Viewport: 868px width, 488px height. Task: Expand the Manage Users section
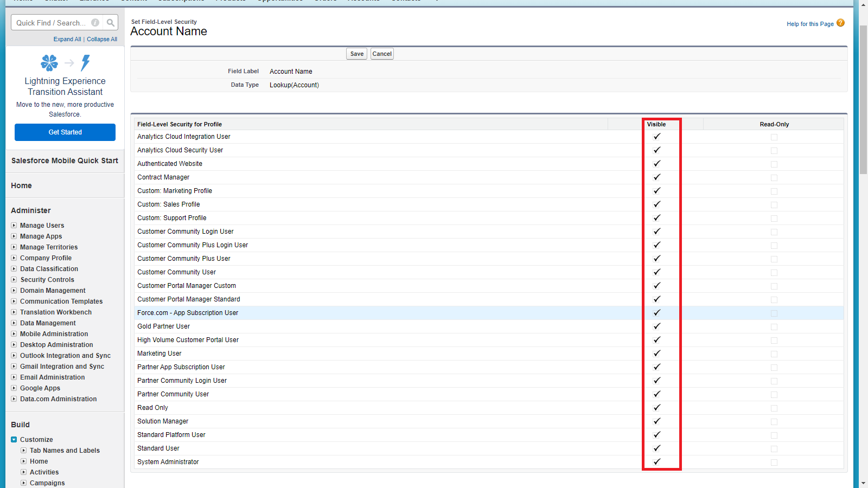click(14, 226)
